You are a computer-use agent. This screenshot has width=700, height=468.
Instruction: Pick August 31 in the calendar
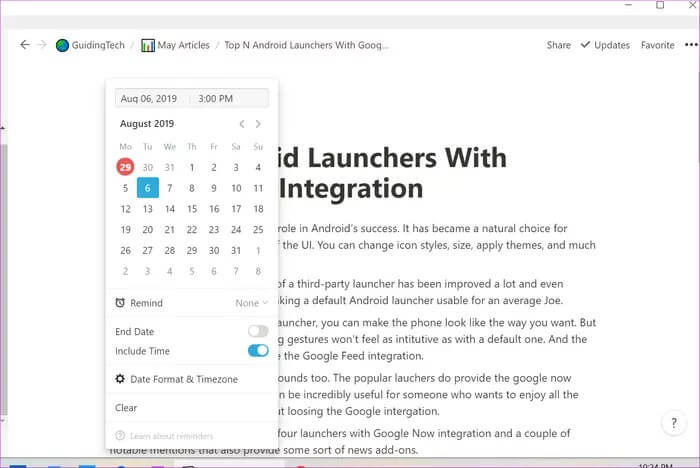236,251
